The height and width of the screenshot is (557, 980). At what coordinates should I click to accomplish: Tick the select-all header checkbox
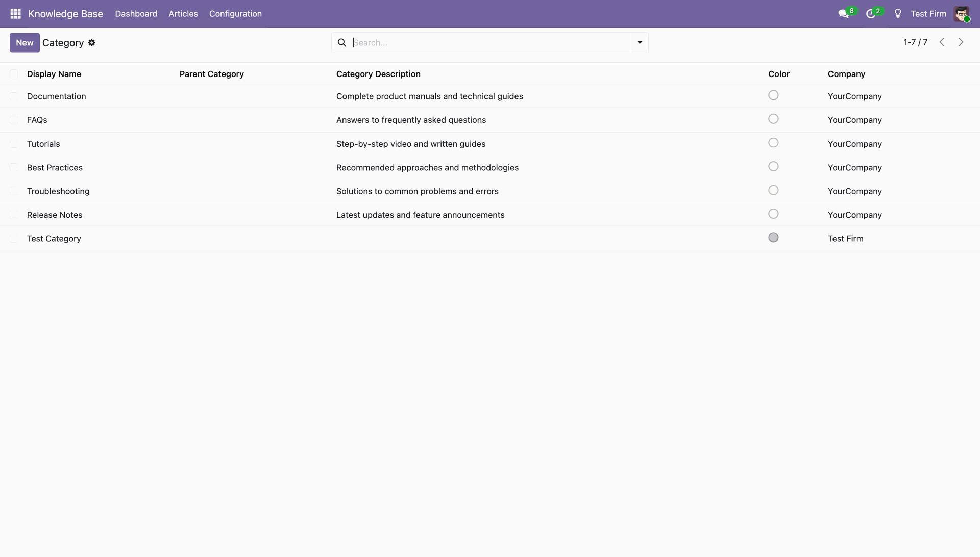point(14,74)
